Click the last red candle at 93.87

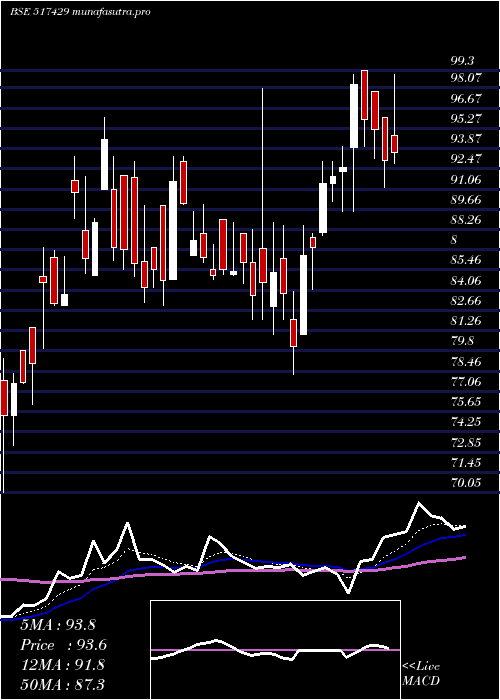(394, 144)
